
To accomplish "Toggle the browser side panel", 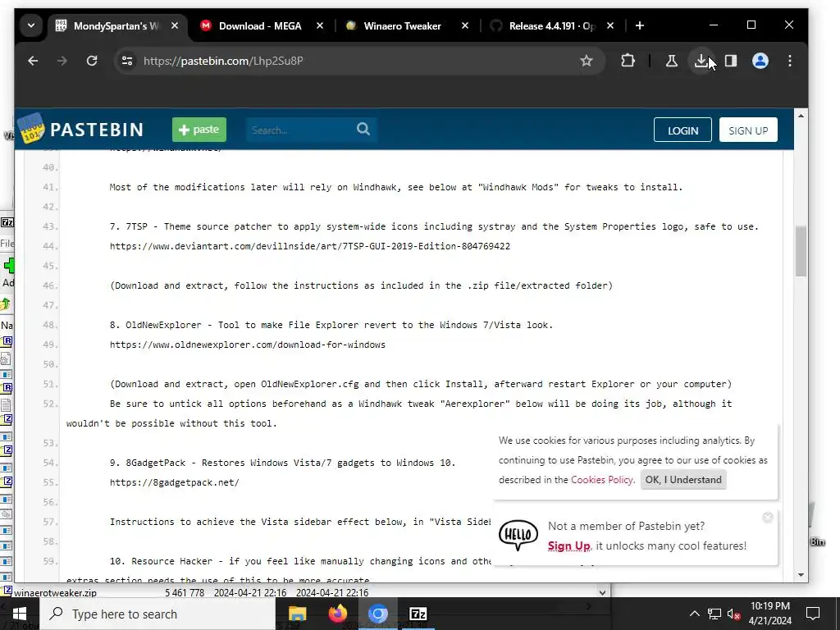I will tap(731, 61).
